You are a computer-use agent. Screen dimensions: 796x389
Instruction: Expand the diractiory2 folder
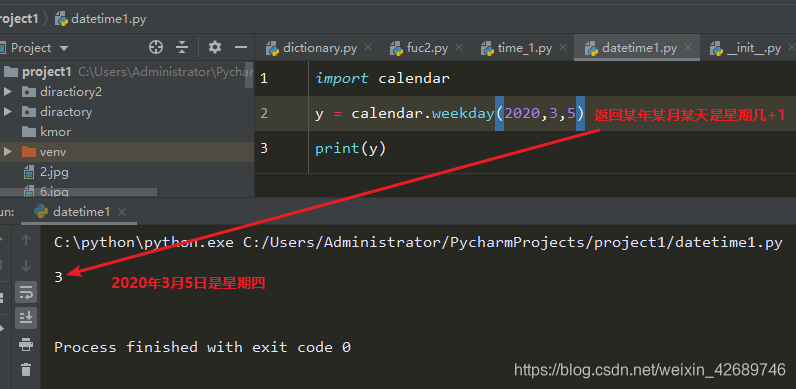pos(8,92)
